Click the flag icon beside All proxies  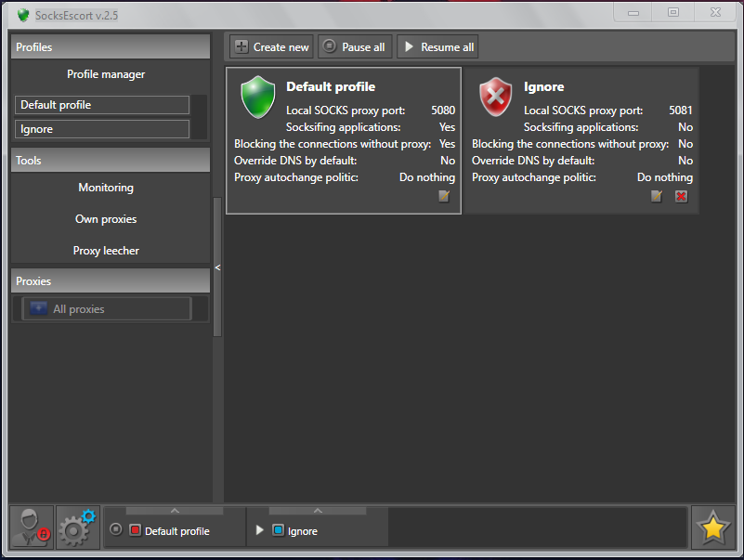[38, 308]
